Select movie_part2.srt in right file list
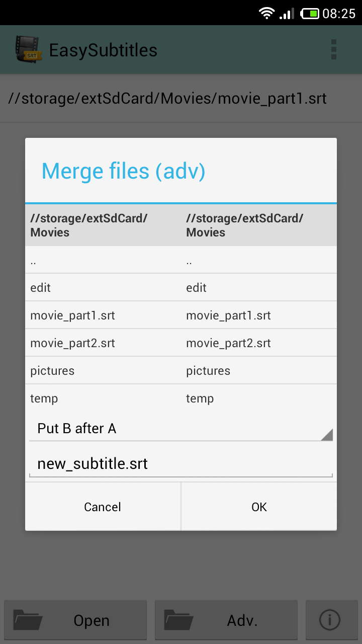The height and width of the screenshot is (644, 362). point(229,343)
